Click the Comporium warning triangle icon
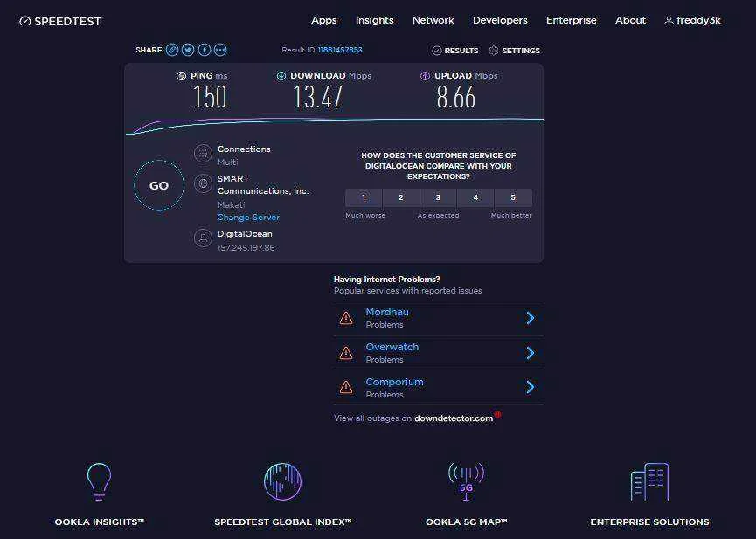Image resolution: width=756 pixels, height=539 pixels. pos(346,387)
